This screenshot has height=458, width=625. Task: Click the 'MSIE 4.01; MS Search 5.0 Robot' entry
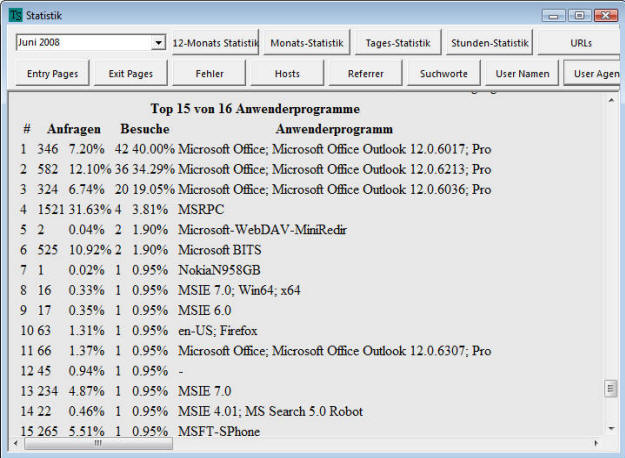(x=270, y=411)
